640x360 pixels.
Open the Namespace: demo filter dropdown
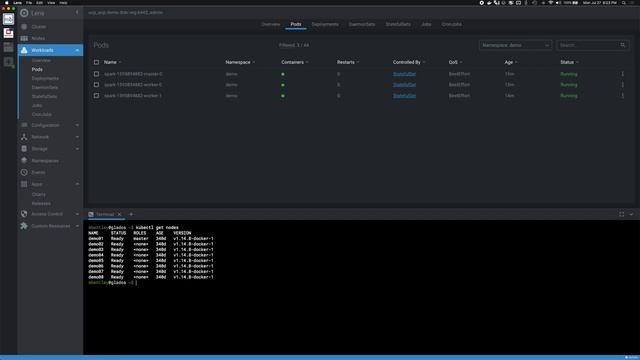tap(515, 45)
